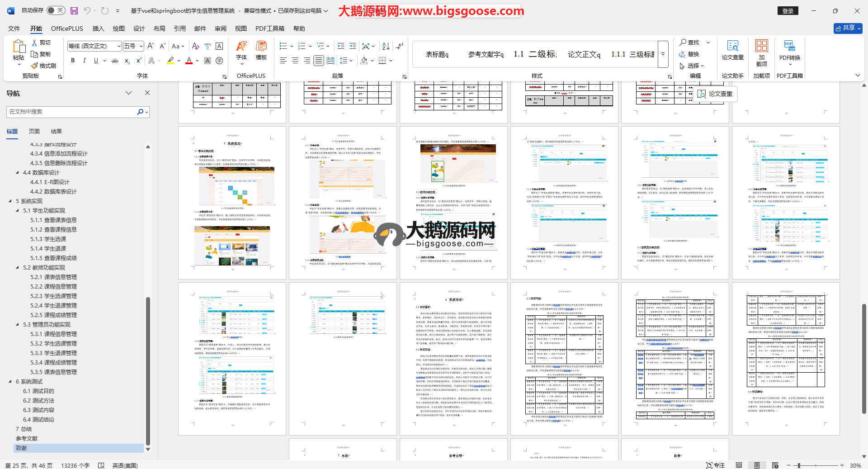Switch to the 页面 navigation tab

coord(34,132)
